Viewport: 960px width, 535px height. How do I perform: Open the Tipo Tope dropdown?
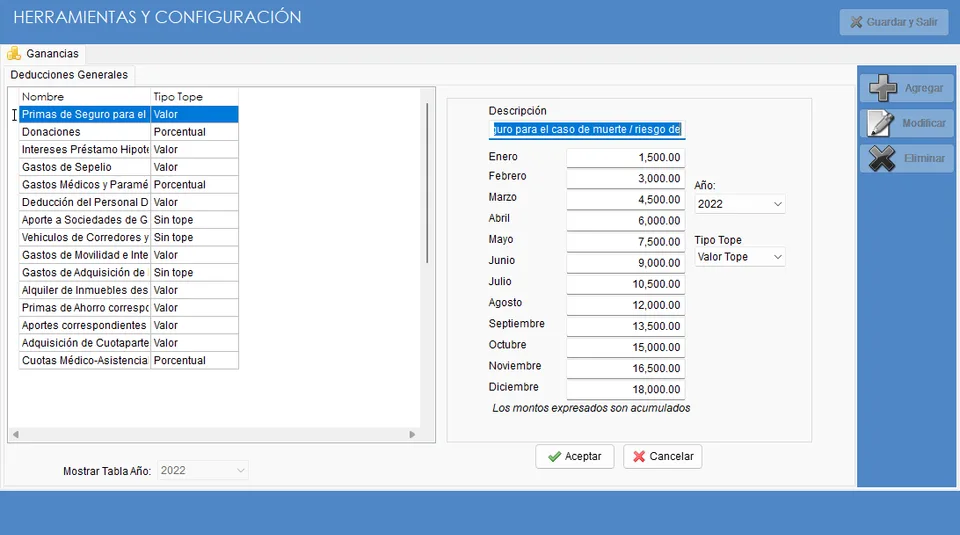[740, 257]
